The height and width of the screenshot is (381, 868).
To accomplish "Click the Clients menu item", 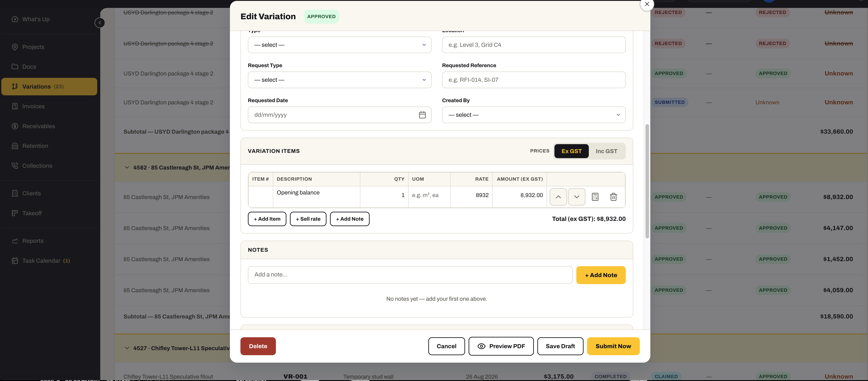I will 49,193.
